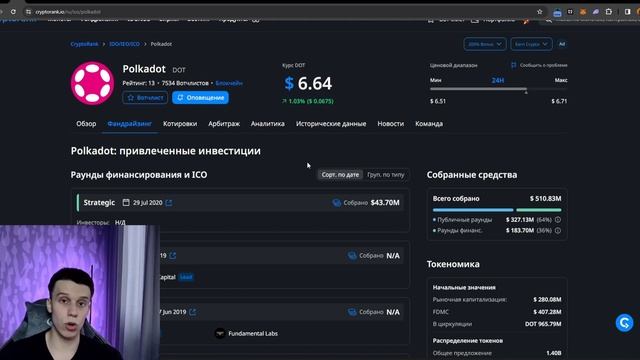Expand the 200% Bonus dropdown
Image resolution: width=640 pixels, height=360 pixels.
click(x=485, y=44)
